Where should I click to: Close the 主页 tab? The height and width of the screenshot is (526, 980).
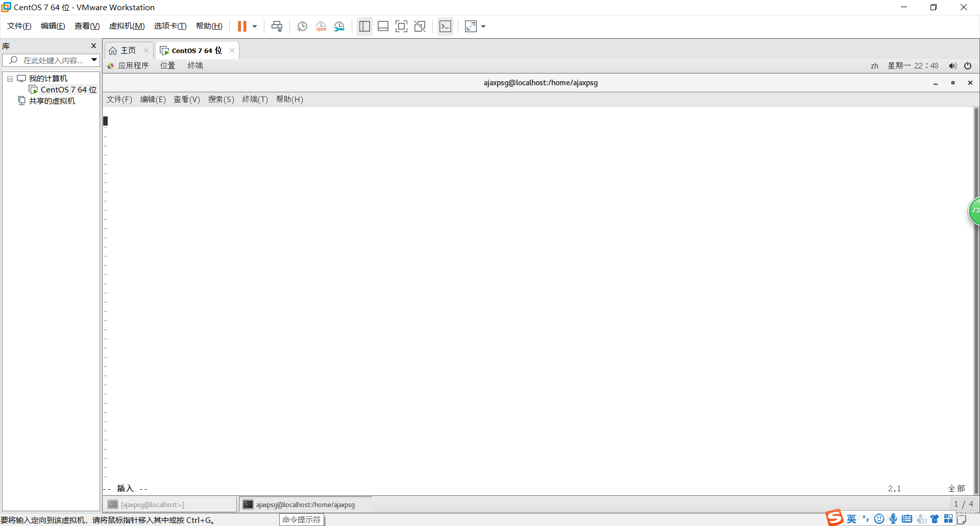click(146, 51)
